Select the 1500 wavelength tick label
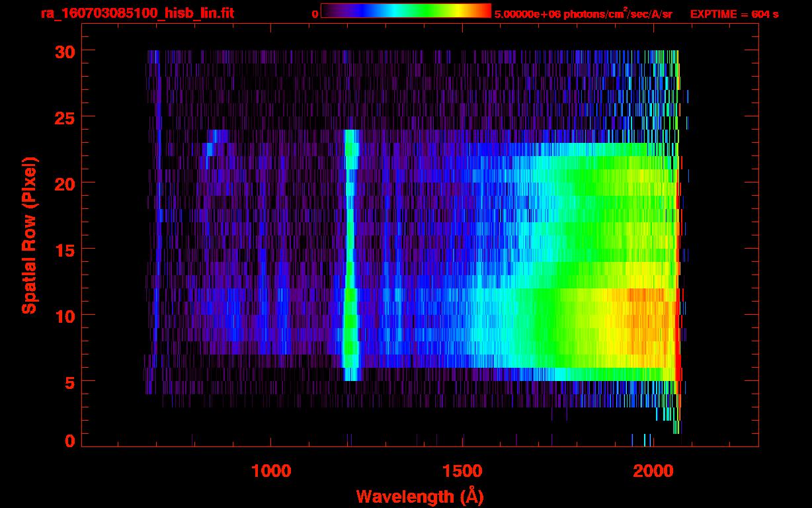This screenshot has width=812, height=508. 462,470
